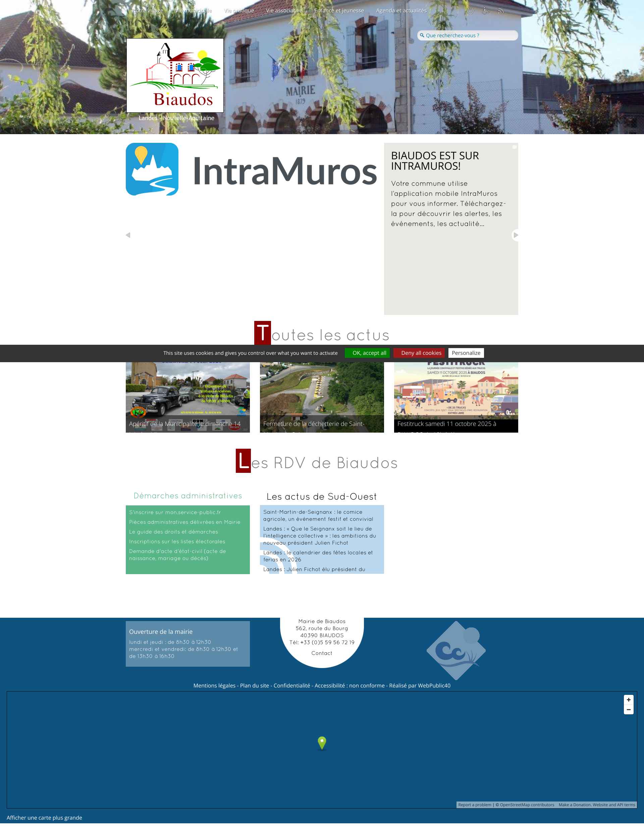Open Accessibilité : non conforme link
The image size is (644, 828).
tap(349, 685)
